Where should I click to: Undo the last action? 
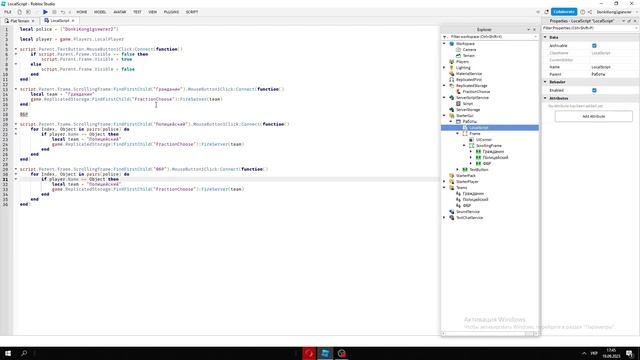pyautogui.click(x=63, y=12)
